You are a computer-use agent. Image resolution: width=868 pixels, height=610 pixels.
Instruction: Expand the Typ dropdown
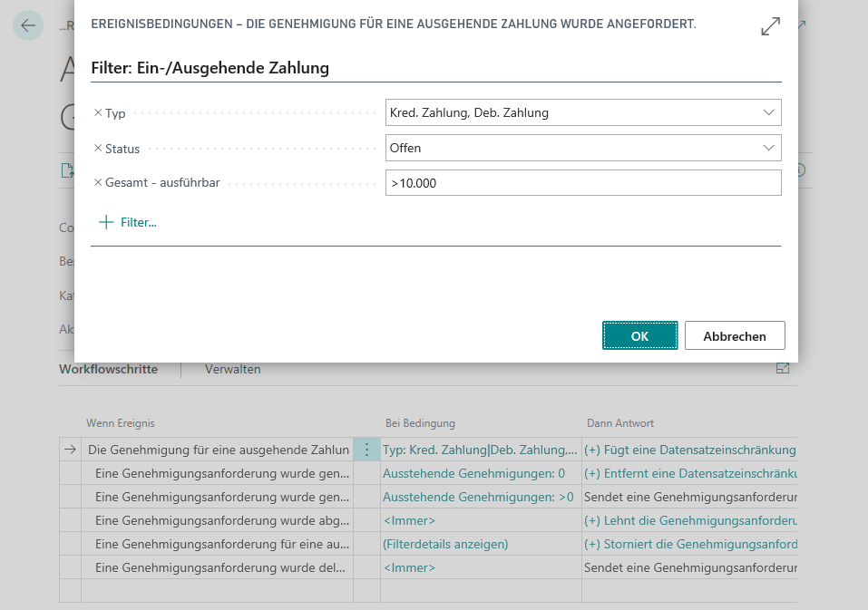pyautogui.click(x=769, y=113)
